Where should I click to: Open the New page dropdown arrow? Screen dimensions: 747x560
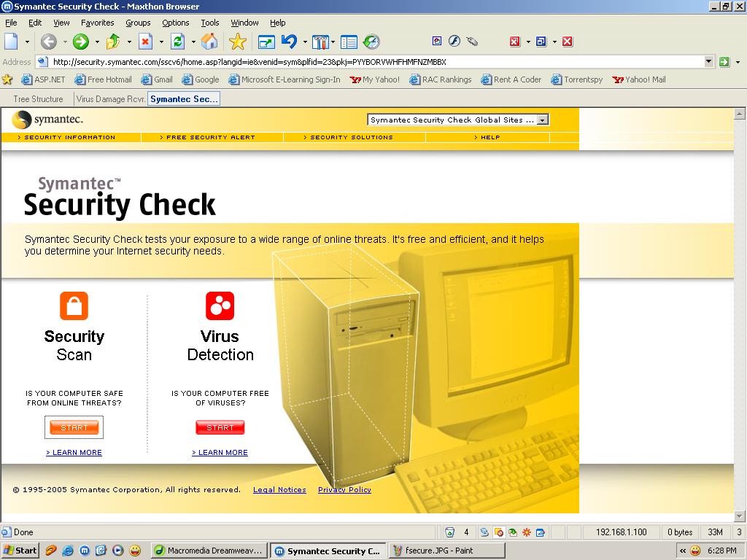point(27,42)
